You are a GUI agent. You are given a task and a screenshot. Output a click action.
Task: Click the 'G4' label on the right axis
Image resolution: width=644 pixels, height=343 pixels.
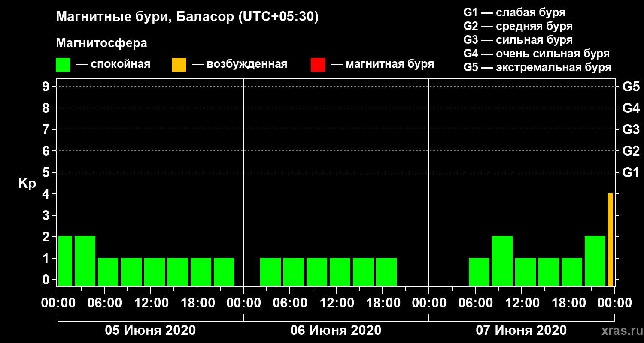[x=631, y=108]
